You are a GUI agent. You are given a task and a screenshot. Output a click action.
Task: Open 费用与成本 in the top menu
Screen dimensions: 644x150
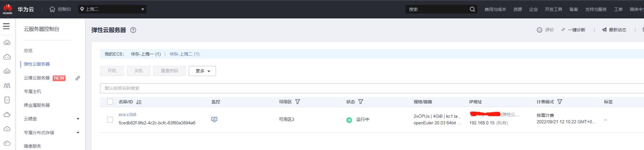(495, 9)
